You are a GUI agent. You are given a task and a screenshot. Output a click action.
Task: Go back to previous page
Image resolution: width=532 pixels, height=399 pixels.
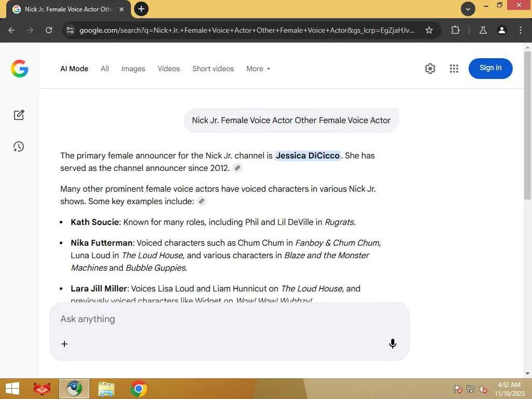tap(11, 30)
